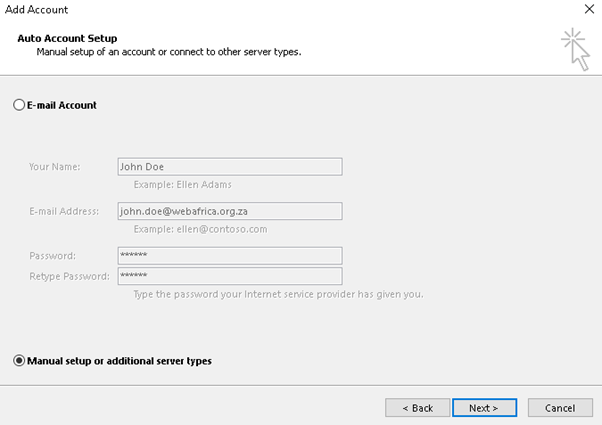Screen dimensions: 602x425
Task: Click the 'Manual setup of an account' subtitle text
Action: tap(169, 52)
